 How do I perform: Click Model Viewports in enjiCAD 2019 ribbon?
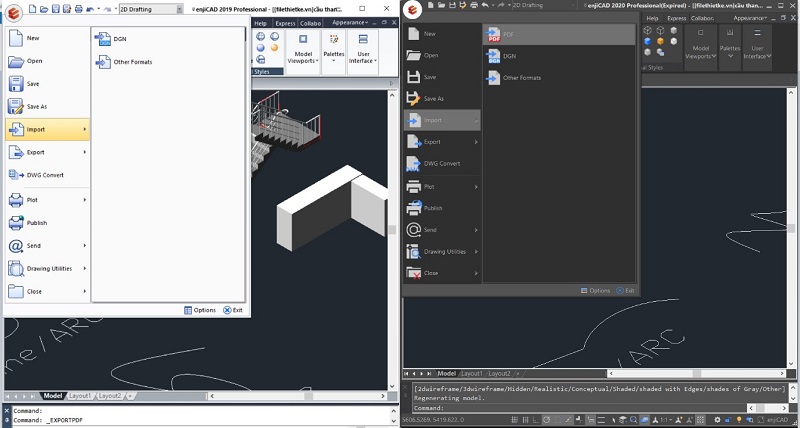303,51
